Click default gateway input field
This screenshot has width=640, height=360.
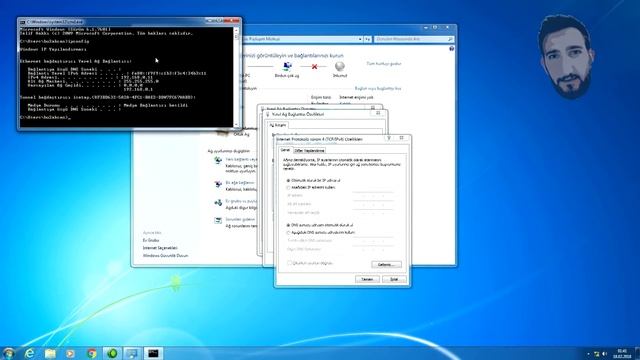pyautogui.click(x=373, y=212)
